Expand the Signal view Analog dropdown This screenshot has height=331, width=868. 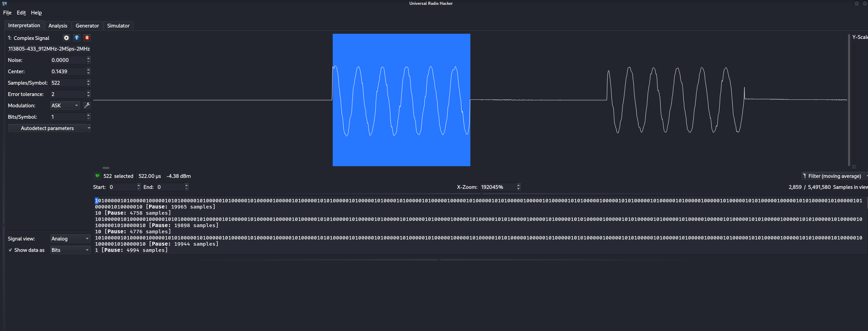pos(70,238)
